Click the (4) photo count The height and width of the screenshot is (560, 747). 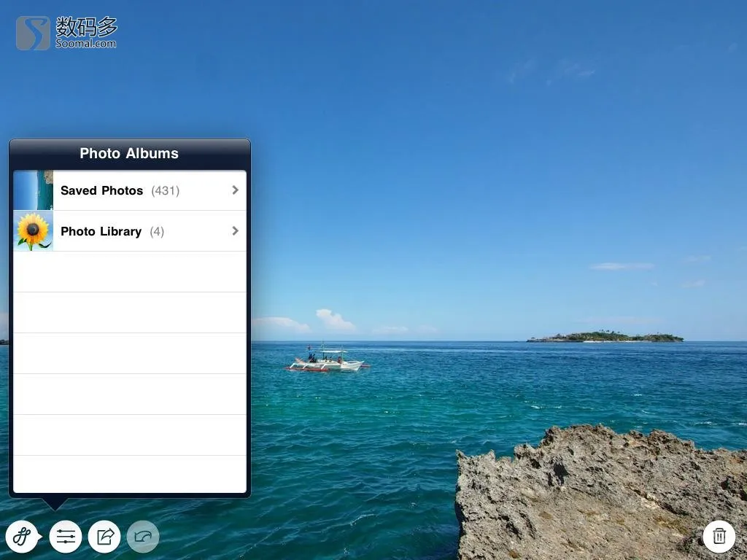(157, 232)
